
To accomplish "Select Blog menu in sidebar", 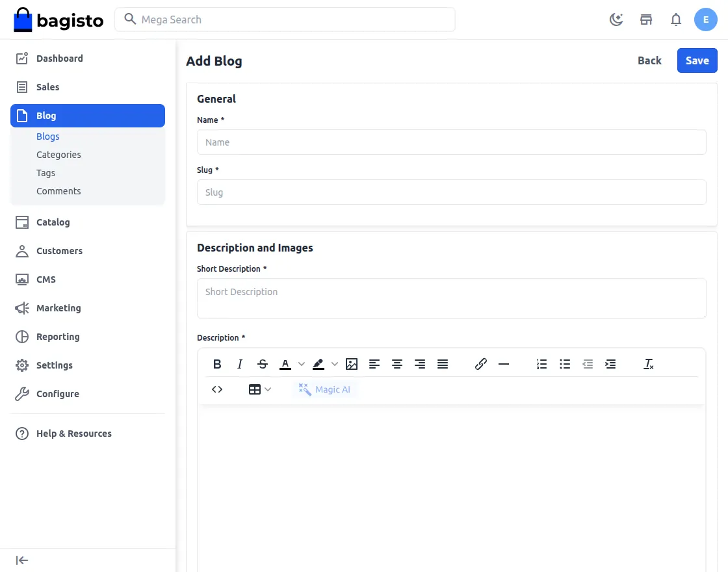I will [87, 116].
